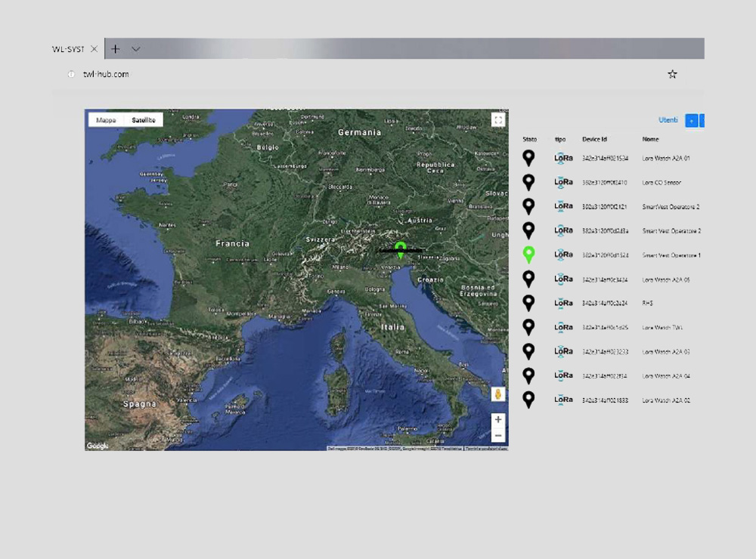Click the status pin for Lora Watch TWL
The height and width of the screenshot is (559, 756).
(x=529, y=327)
